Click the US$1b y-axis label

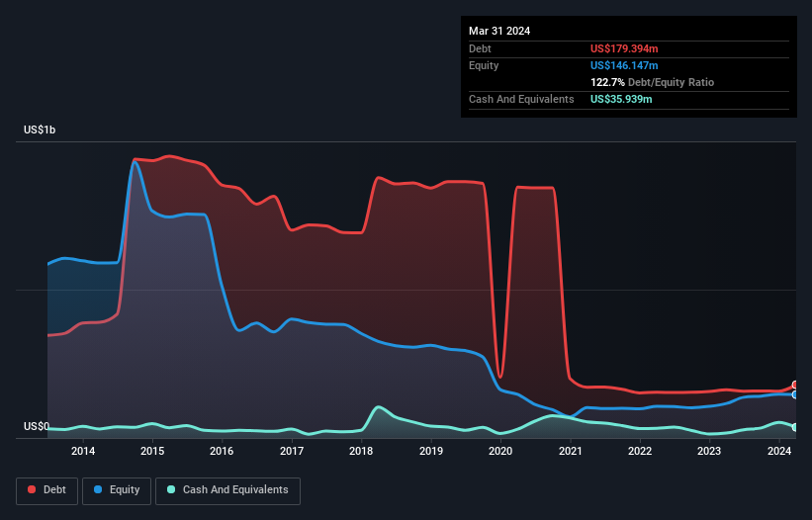click(40, 130)
